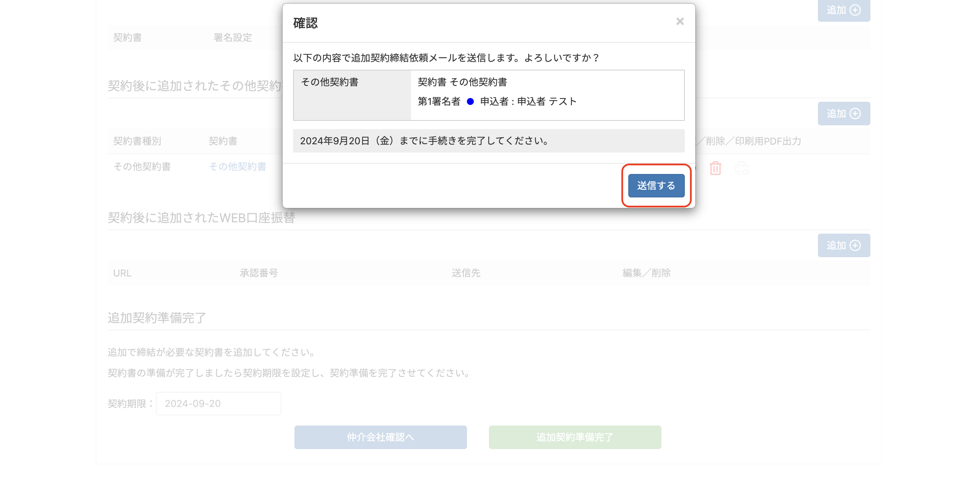Click the 追加 button in the 契約書 section
Screen dimensions: 980x477
click(x=843, y=10)
